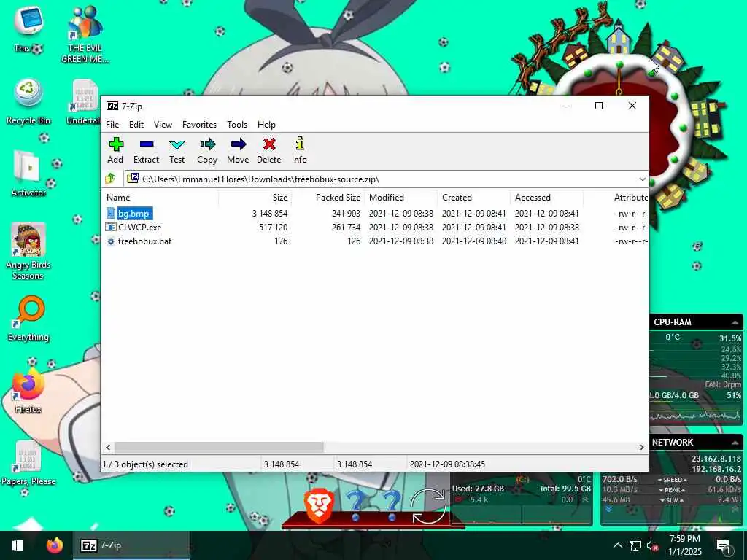Viewport: 747px width, 560px height.
Task: Collapse the NETWORK widget
Action: [735, 443]
